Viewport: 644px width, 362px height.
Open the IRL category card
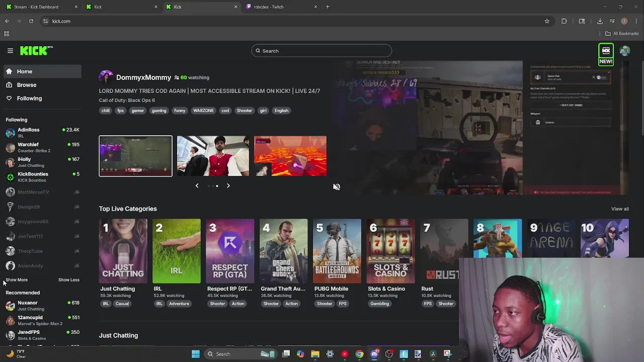point(176,251)
